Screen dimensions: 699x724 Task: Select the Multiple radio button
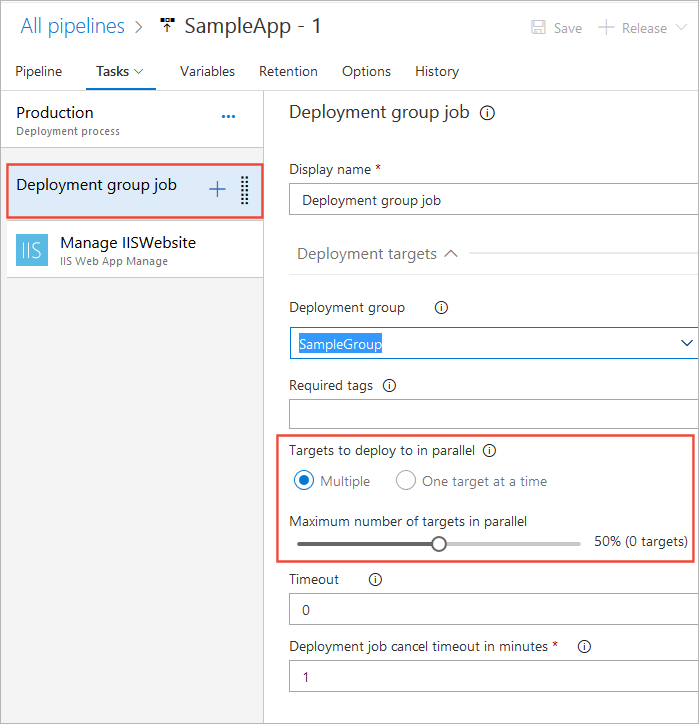[304, 481]
